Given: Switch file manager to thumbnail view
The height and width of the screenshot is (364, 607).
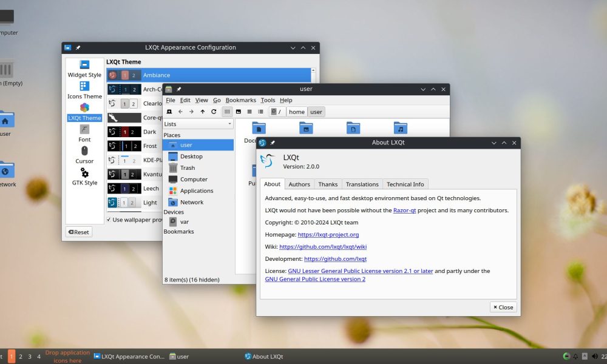Looking at the screenshot, I should point(239,112).
